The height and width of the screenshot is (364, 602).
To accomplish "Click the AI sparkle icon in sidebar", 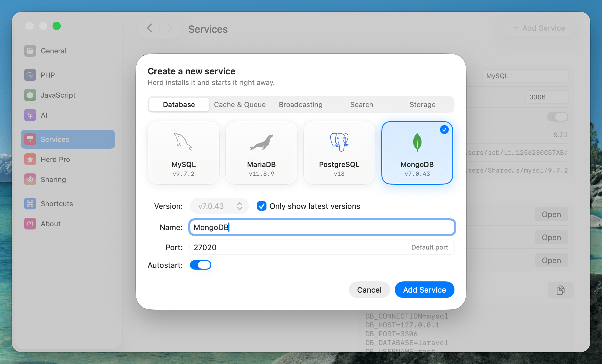I will coord(30,115).
